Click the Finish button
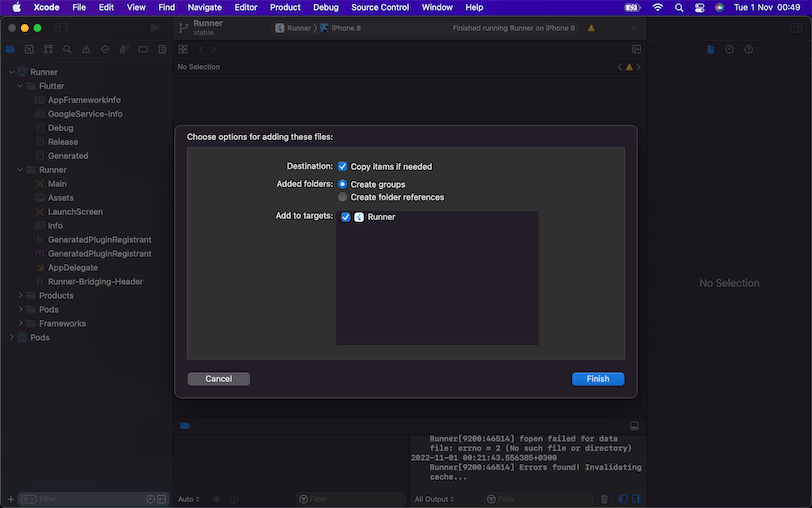Image resolution: width=812 pixels, height=508 pixels. coord(598,379)
